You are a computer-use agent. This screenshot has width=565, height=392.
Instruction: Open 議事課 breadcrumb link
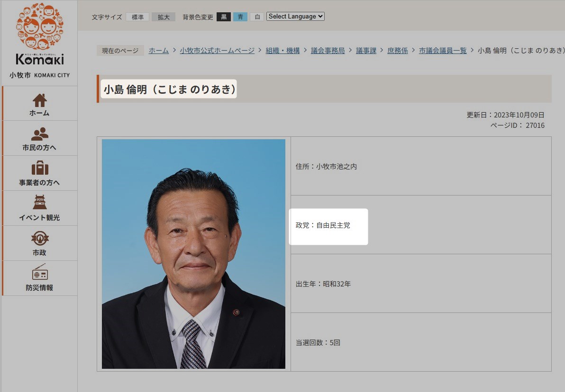click(366, 51)
